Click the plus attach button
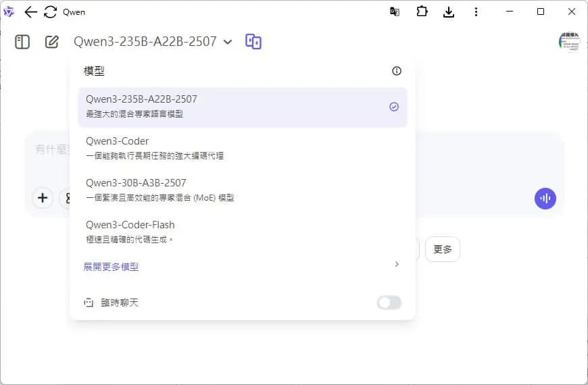 (43, 197)
